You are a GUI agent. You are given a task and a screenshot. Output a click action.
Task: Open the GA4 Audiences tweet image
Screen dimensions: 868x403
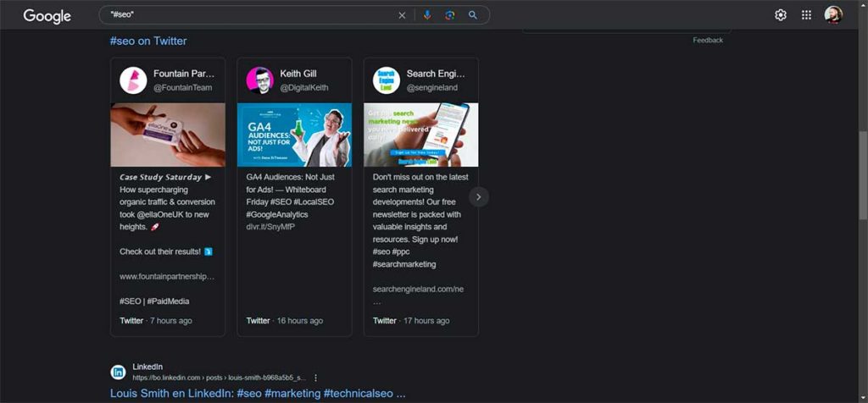pos(294,135)
